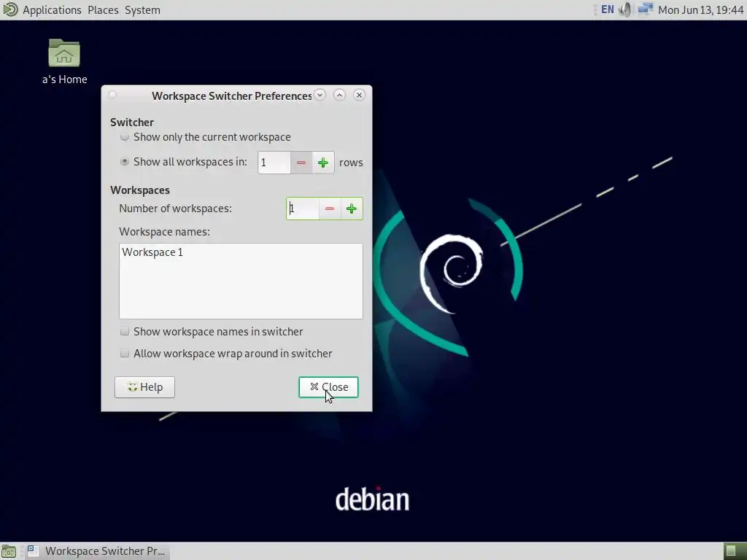Increase rows with the green plus
Screen dimensions: 747x560
click(x=323, y=163)
